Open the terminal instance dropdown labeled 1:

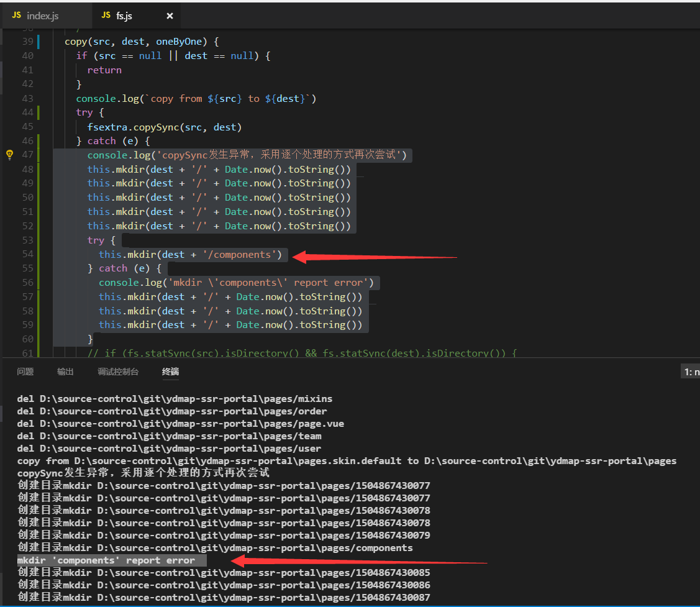click(691, 372)
